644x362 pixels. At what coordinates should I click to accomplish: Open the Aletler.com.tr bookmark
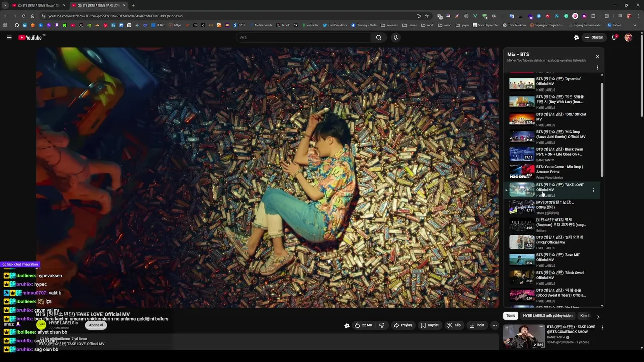261,25
